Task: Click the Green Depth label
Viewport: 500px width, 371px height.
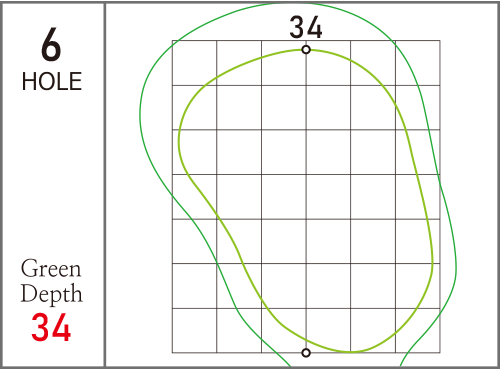Action: pyautogui.click(x=51, y=281)
